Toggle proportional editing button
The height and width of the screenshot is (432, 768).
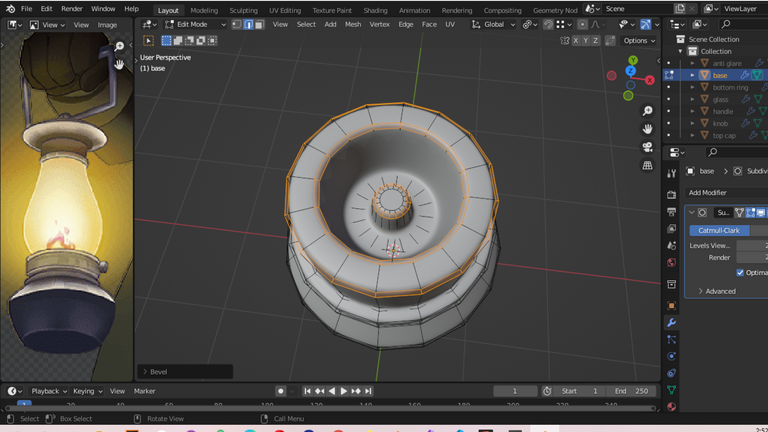point(582,24)
